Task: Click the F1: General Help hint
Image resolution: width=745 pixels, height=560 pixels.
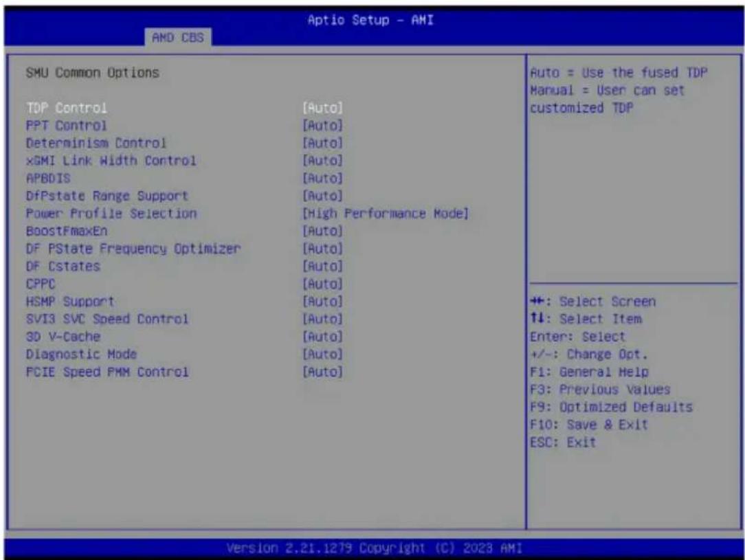Action: [x=589, y=372]
